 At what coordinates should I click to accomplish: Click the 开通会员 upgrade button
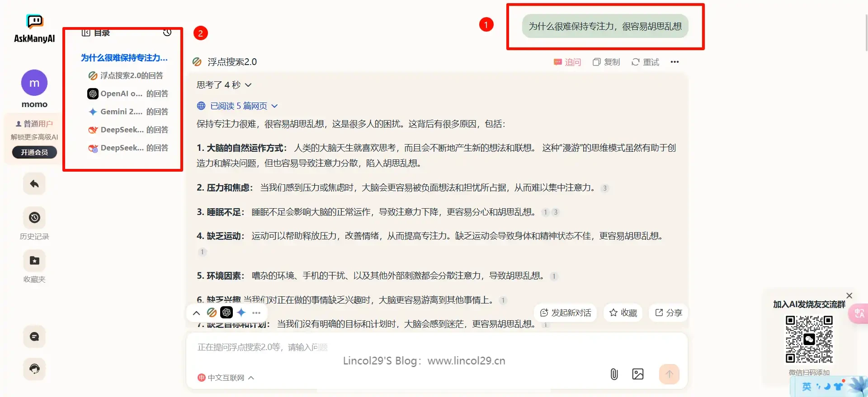coord(34,152)
